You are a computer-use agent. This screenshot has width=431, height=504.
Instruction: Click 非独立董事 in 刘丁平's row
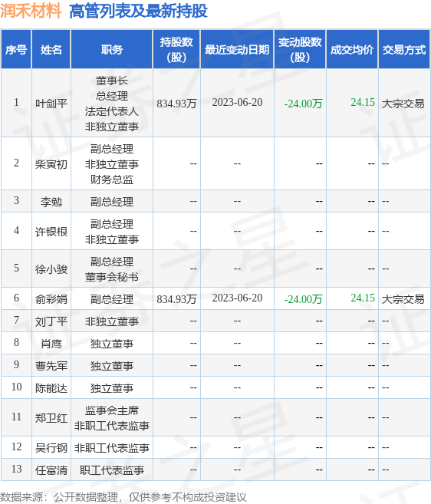point(112,321)
